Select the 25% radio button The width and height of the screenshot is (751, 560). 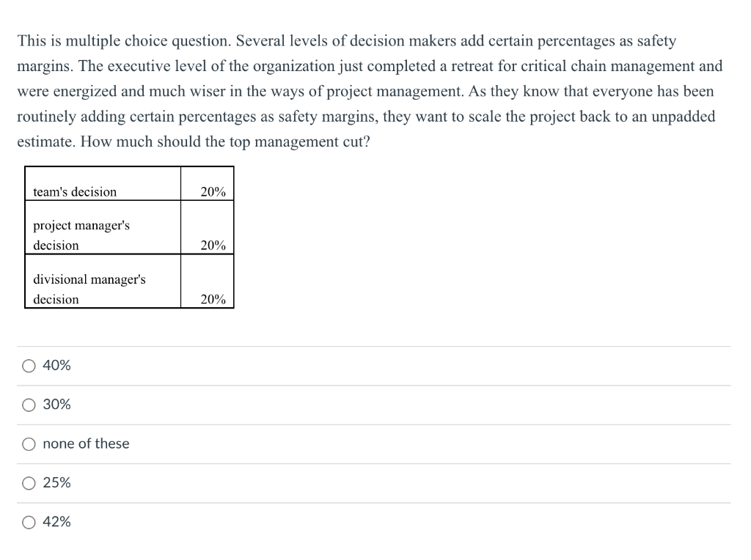[29, 483]
